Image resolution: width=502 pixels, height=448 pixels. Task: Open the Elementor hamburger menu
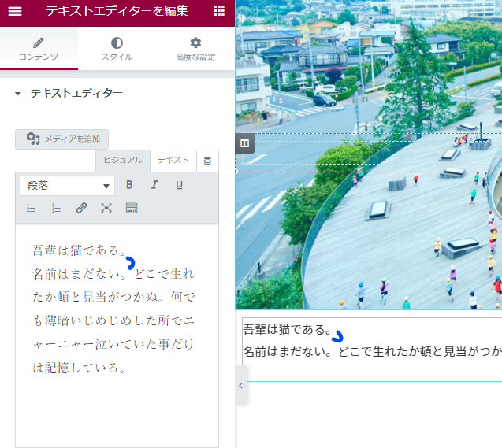[15, 11]
